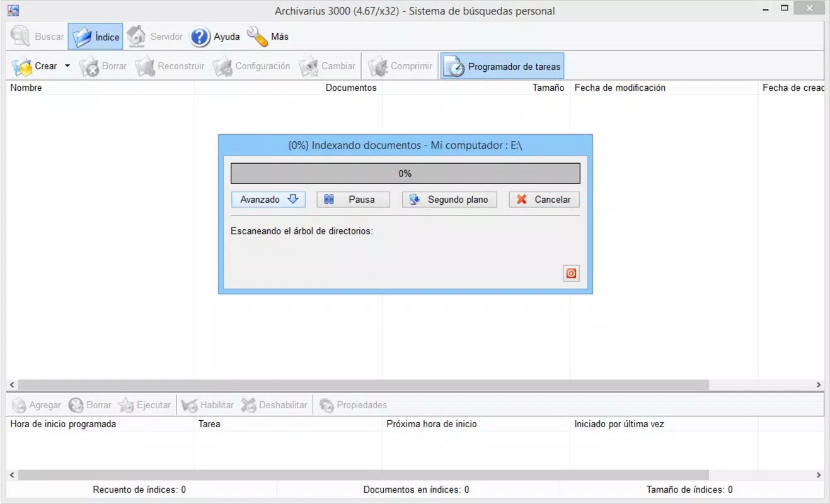Click the Crear index button
The width and height of the screenshot is (830, 504).
35,66
